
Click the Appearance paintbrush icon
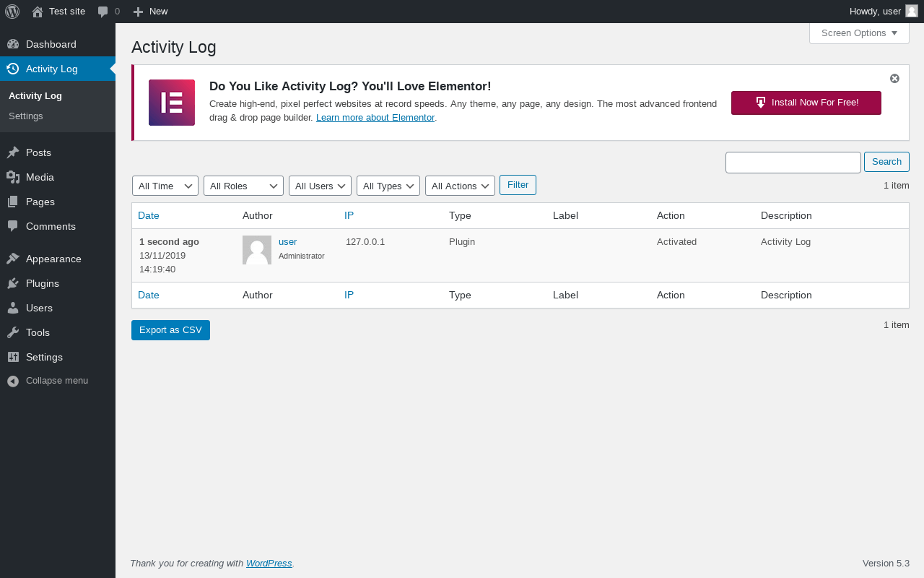(x=13, y=259)
